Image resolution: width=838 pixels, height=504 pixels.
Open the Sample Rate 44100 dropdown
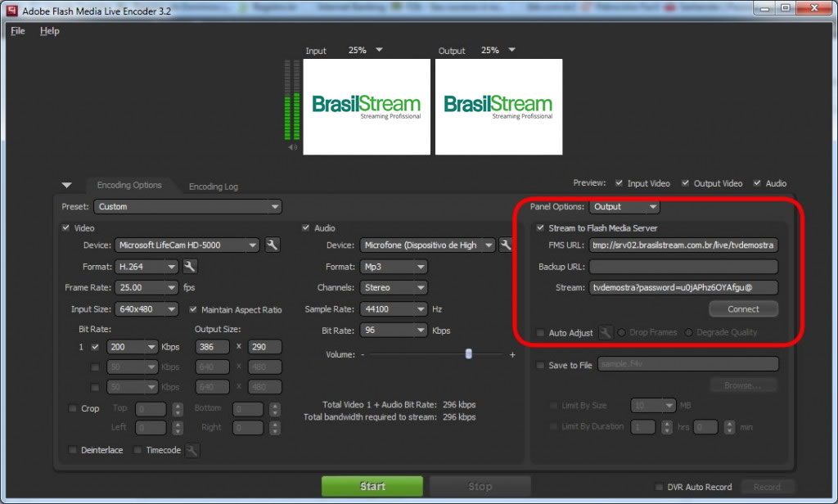pos(394,309)
